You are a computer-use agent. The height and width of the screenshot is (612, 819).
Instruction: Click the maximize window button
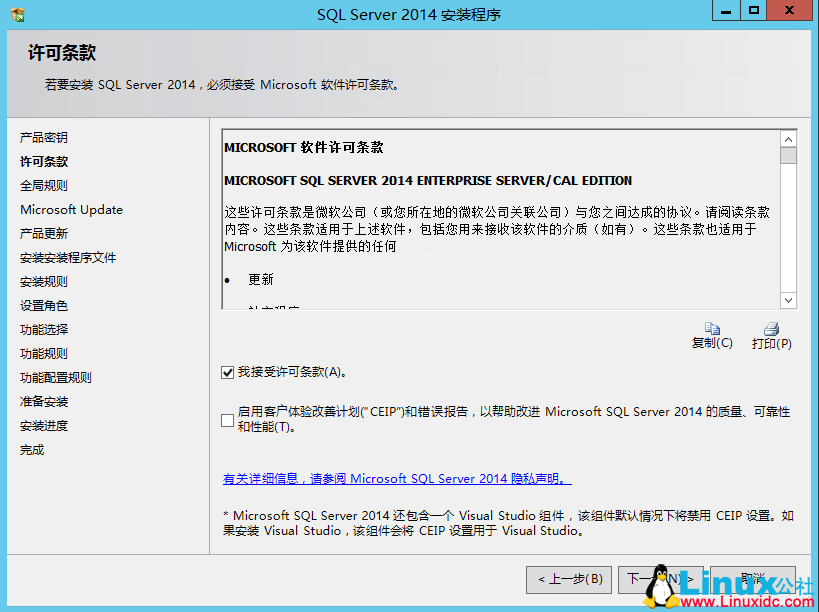point(753,11)
